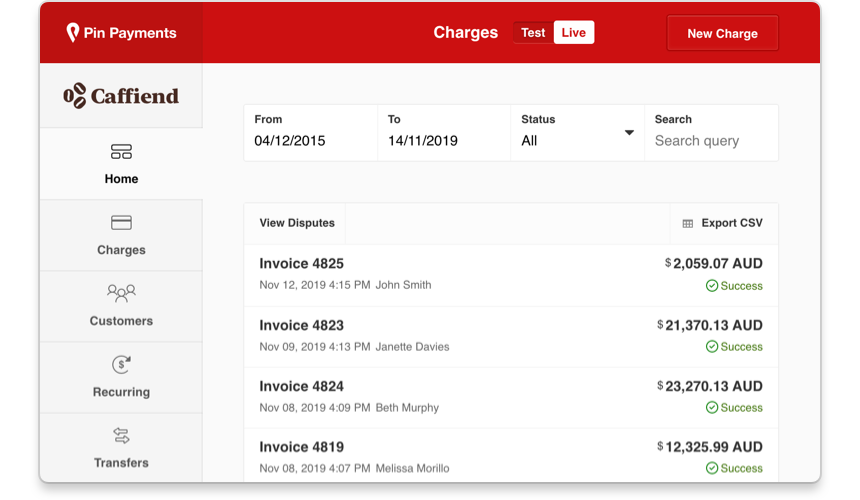Click the Search query input field
This screenshot has width=860, height=500.
tap(712, 141)
